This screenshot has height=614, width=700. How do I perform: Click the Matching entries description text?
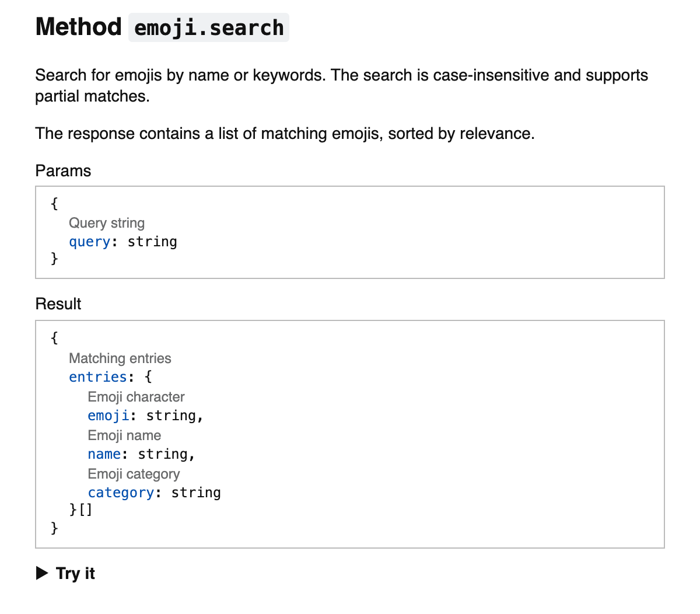point(120,358)
